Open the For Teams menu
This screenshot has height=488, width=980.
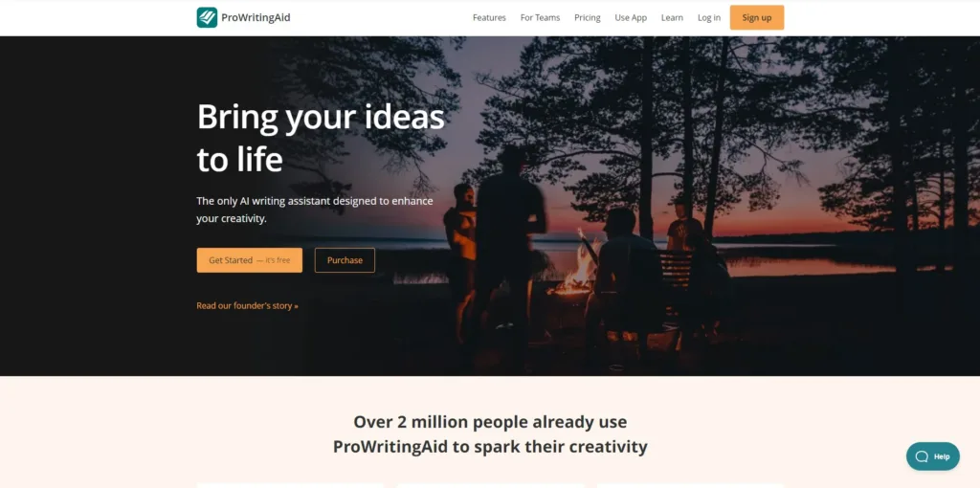coord(540,17)
